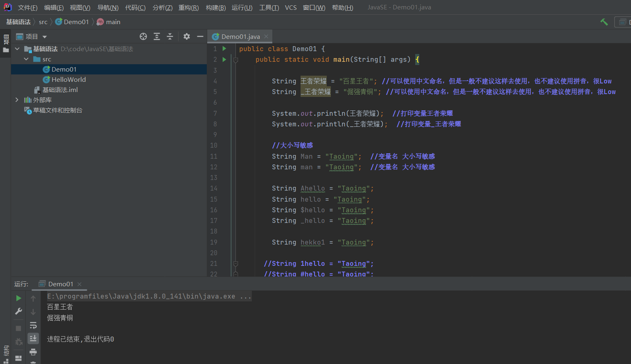Image resolution: width=631 pixels, height=364 pixels.
Task: Open the 工具(T) menu
Action: coord(269,8)
